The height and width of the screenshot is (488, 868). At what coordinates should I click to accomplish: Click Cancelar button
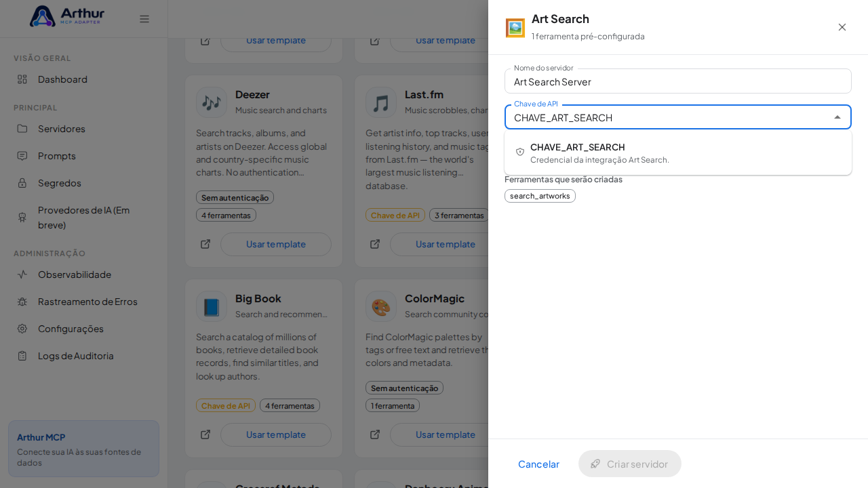click(x=538, y=464)
